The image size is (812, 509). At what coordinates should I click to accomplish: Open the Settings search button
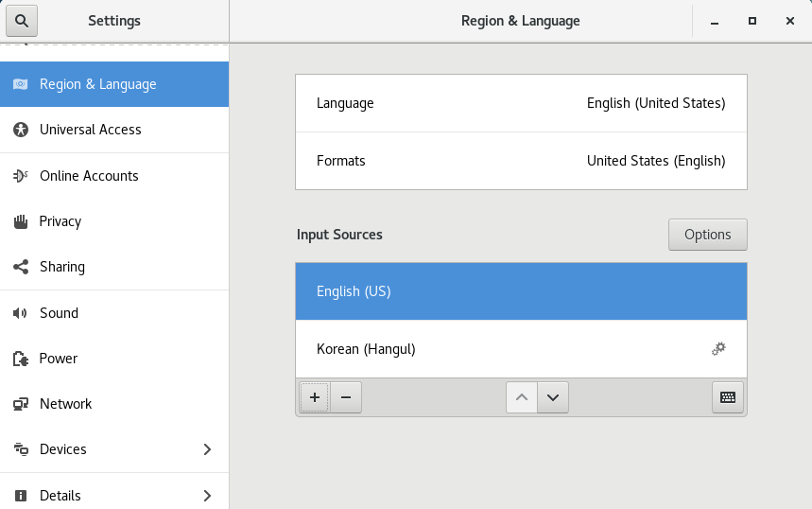point(21,21)
